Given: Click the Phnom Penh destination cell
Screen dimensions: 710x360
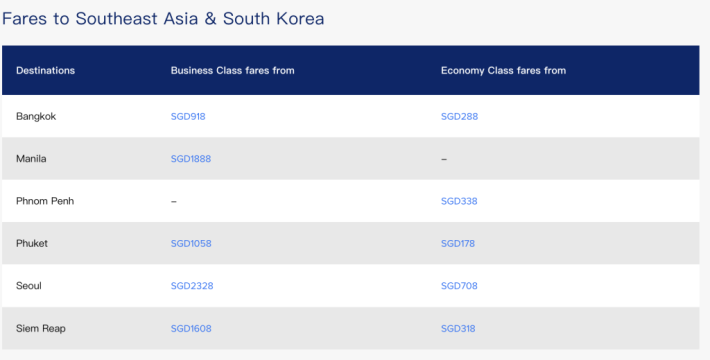Looking at the screenshot, I should tap(45, 201).
